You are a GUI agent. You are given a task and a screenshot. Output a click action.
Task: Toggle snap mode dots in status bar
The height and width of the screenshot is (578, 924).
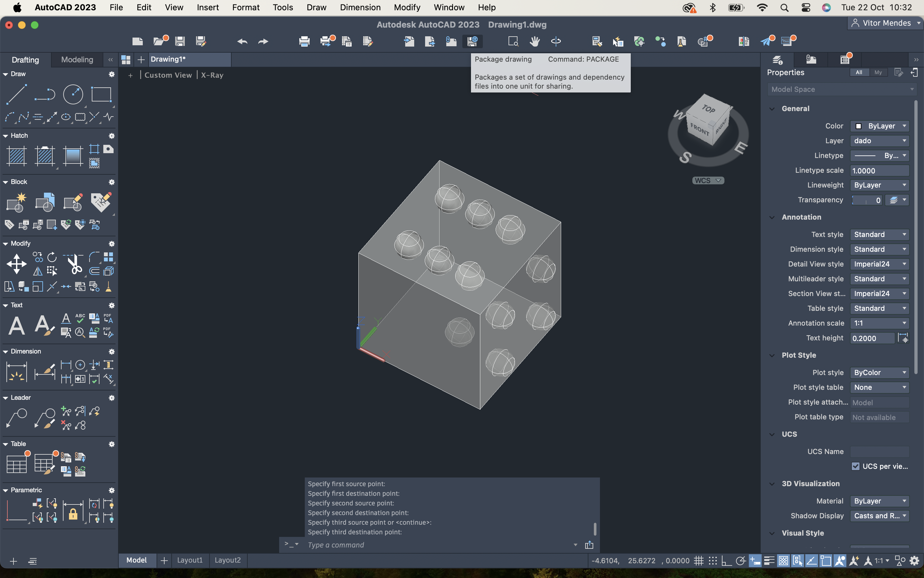713,561
